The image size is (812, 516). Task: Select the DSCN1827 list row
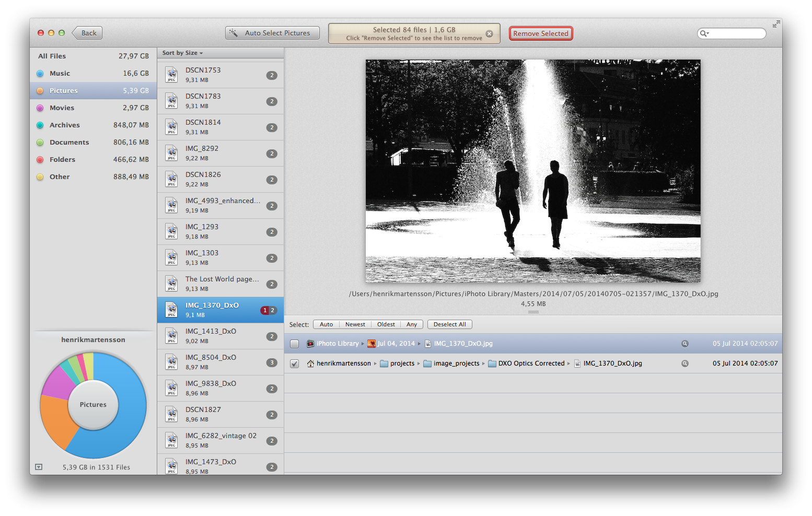[x=221, y=415]
